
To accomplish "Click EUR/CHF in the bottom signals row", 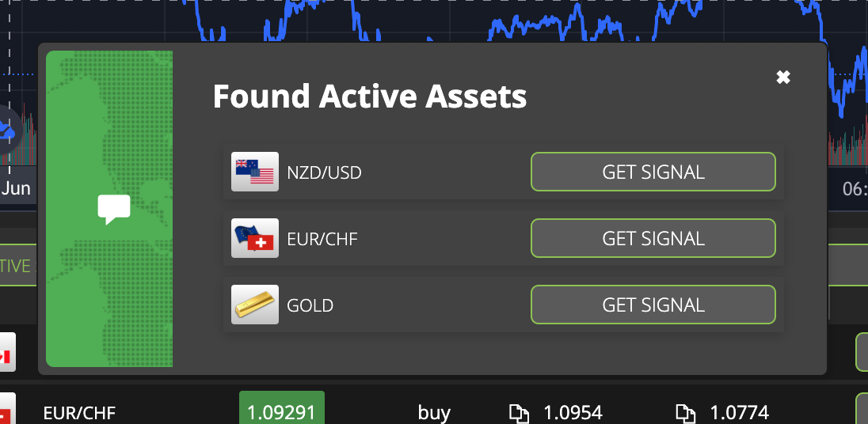I will tap(79, 414).
